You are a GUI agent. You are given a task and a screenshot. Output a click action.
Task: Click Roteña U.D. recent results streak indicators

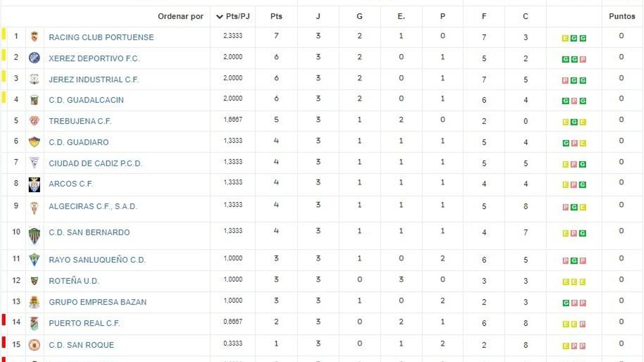574,282
